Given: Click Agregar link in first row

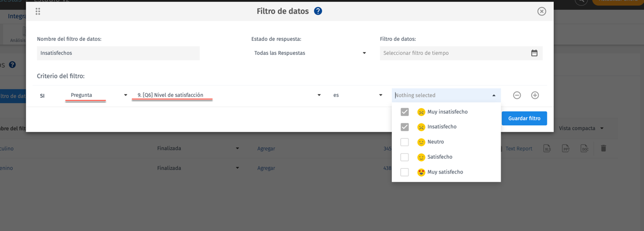Looking at the screenshot, I should [266, 149].
